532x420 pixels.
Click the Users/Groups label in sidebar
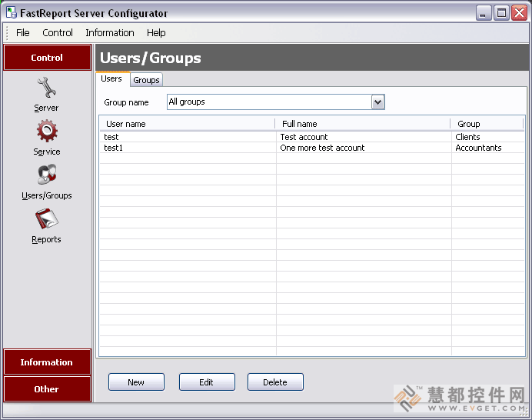point(47,195)
